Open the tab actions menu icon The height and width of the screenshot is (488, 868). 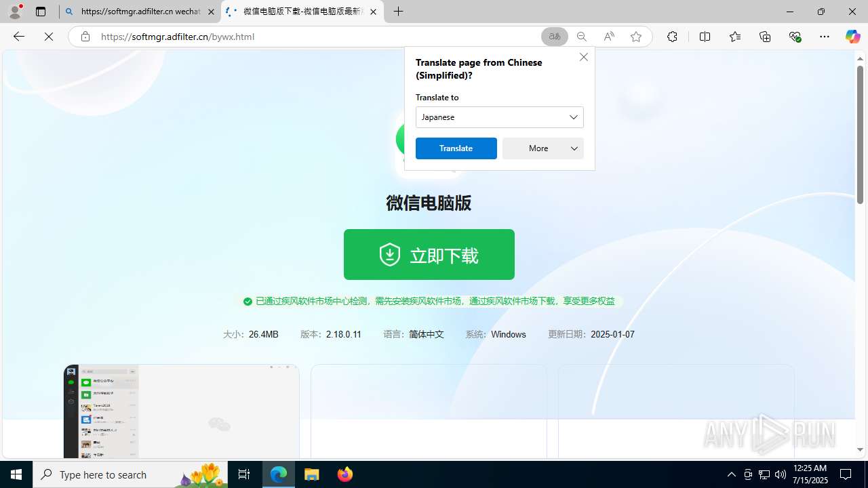41,12
